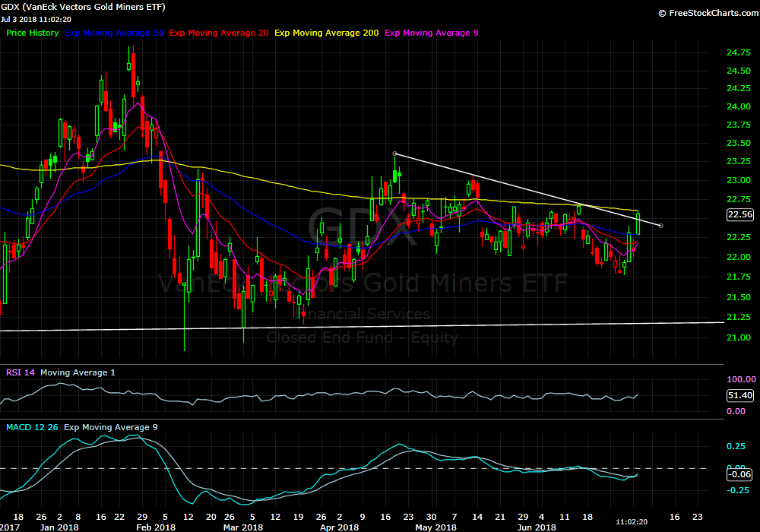Click the GDX VanEck Vectors chart title
The height and width of the screenshot is (532, 760).
pyautogui.click(x=84, y=7)
